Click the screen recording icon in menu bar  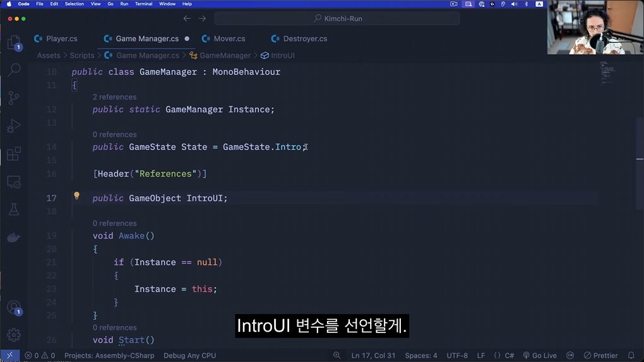[x=454, y=4]
